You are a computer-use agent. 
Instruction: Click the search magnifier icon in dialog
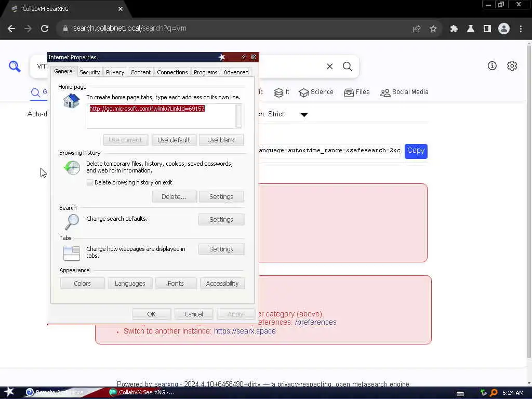[x=72, y=222]
